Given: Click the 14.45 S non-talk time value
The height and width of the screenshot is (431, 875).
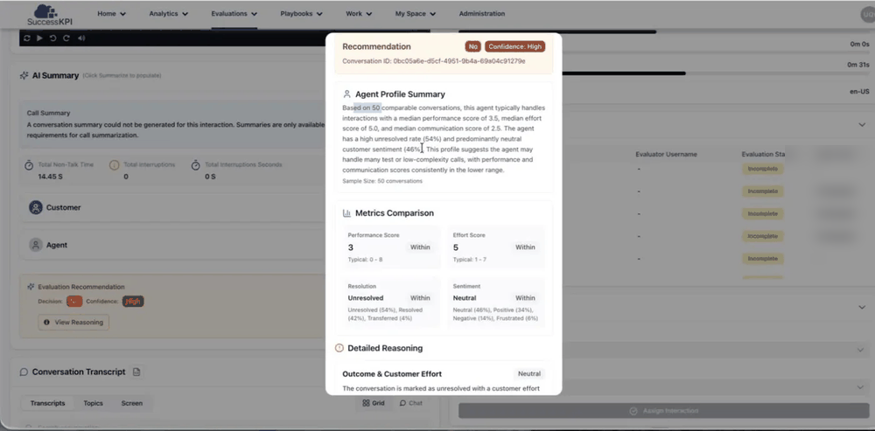Looking at the screenshot, I should (50, 176).
